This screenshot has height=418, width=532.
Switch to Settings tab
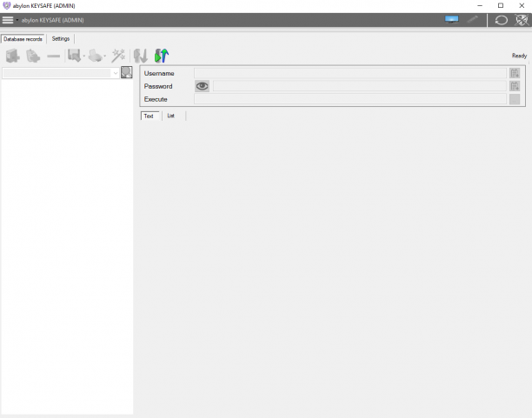point(61,39)
